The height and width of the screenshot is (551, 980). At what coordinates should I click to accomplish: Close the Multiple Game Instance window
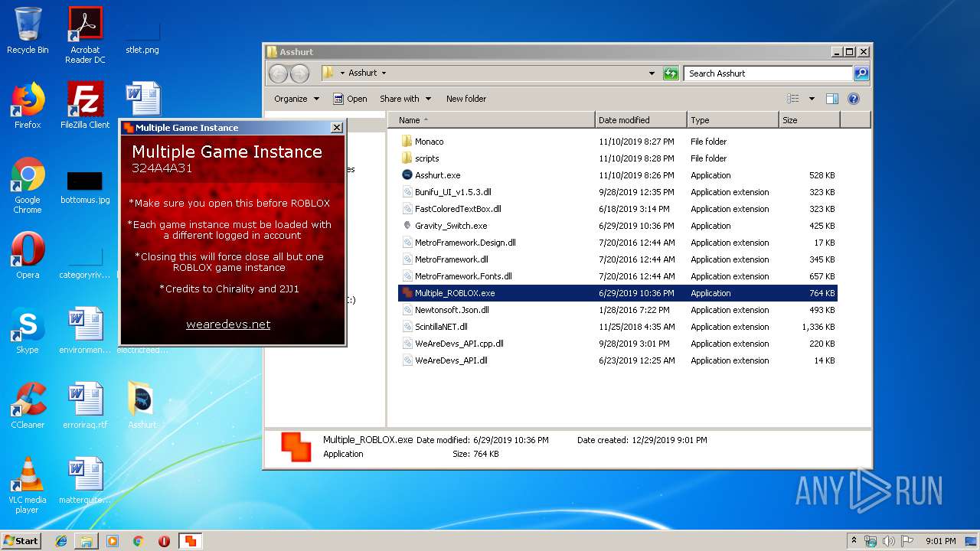(x=336, y=128)
